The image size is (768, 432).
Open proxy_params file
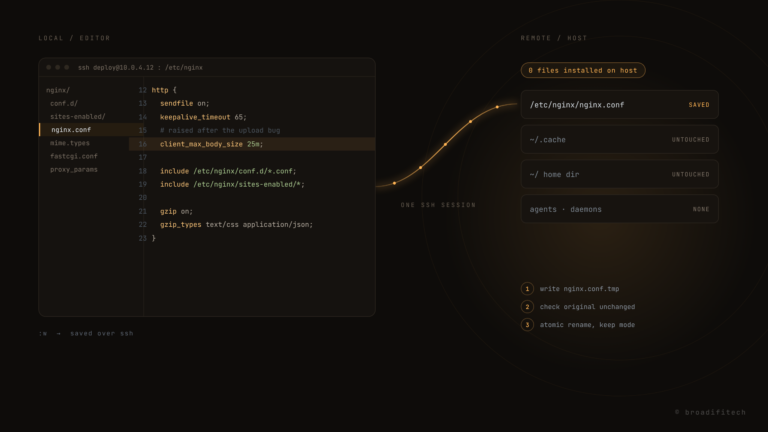coord(73,169)
